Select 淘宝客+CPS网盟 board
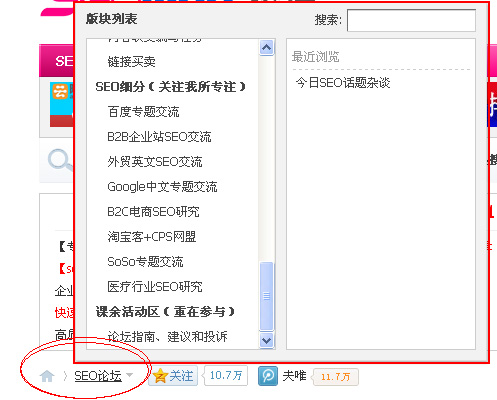The image size is (497, 400). (152, 237)
